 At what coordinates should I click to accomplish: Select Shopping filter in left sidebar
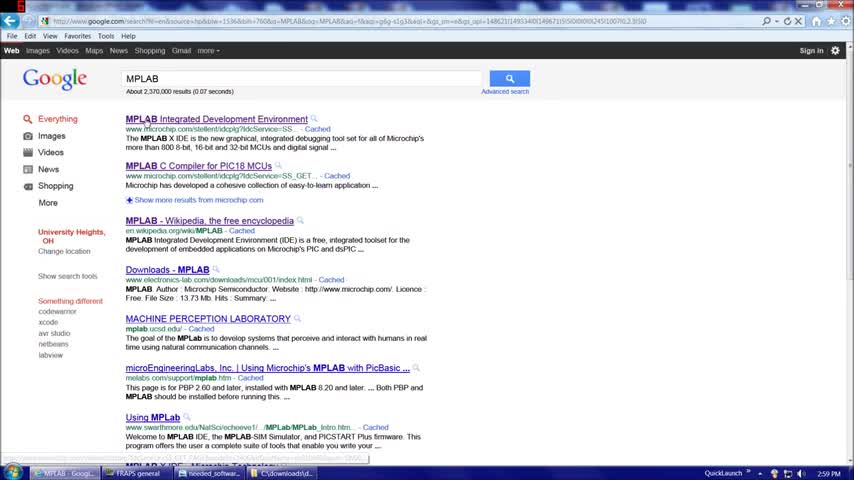click(x=55, y=186)
